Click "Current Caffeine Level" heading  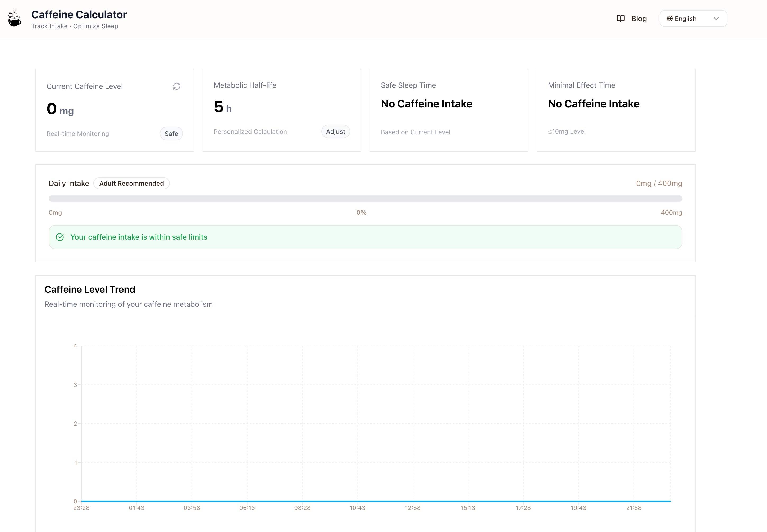click(x=85, y=86)
